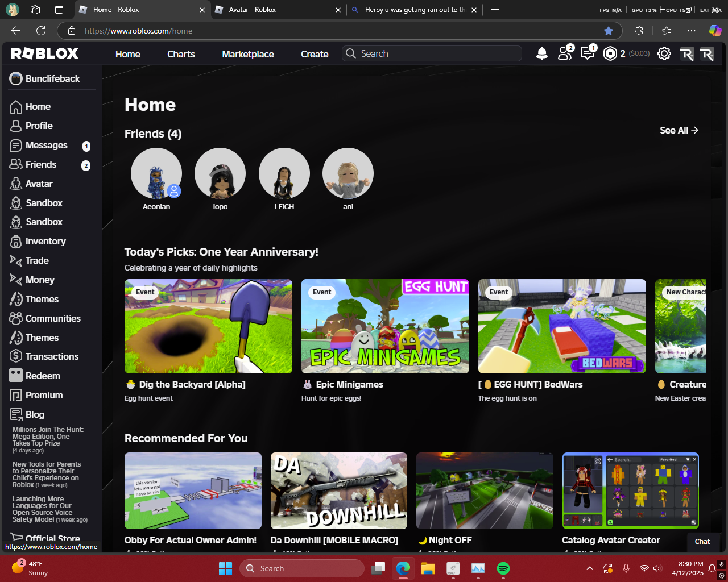Open taskbar clock showing 8:30 PM
This screenshot has width=728, height=582.
point(688,568)
